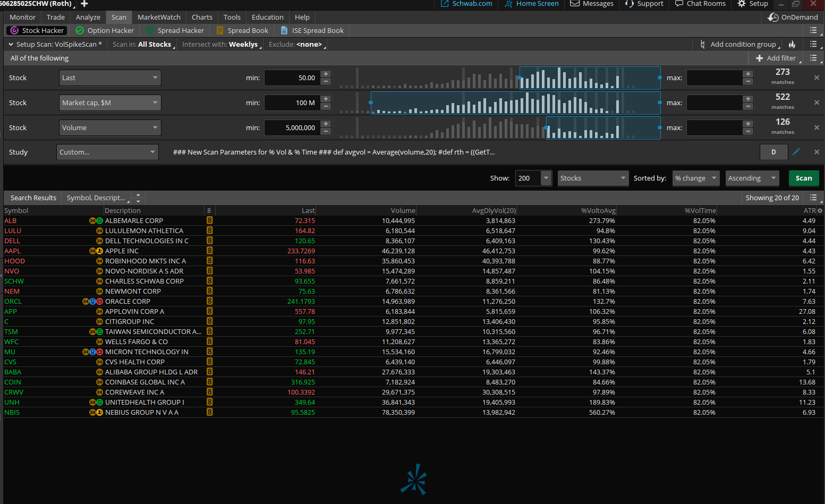This screenshot has width=825, height=504.
Task: Adjust Last price histogram range slider
Action: pos(590,78)
